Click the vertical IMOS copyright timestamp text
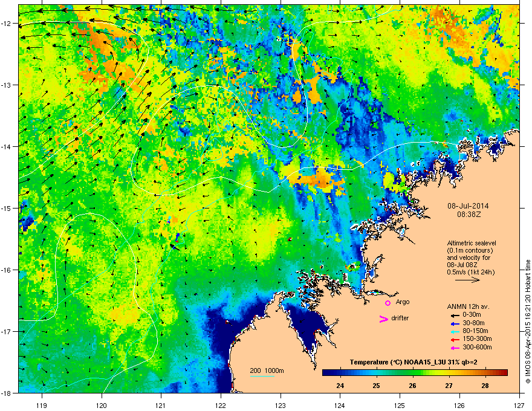 (528, 322)
